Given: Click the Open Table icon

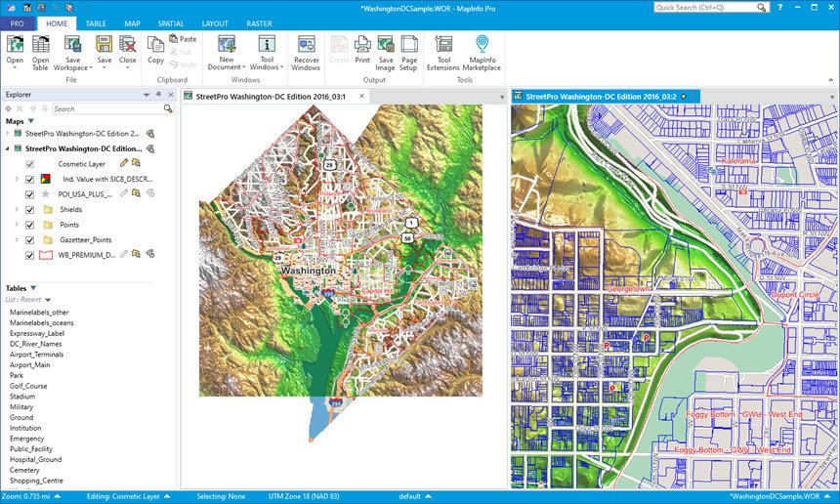Looking at the screenshot, I should [40, 45].
